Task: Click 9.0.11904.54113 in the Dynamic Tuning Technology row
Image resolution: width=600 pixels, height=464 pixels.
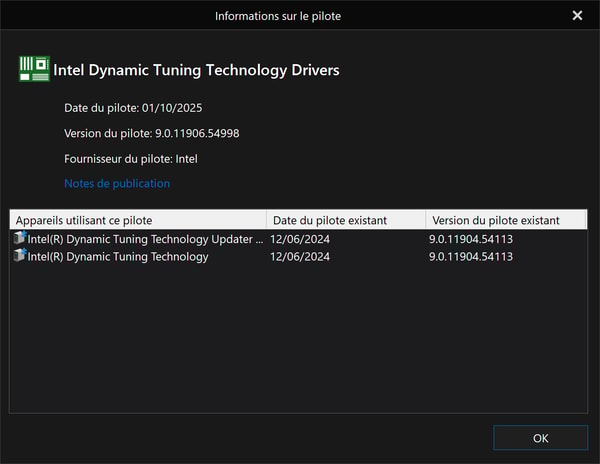Action: tap(471, 256)
